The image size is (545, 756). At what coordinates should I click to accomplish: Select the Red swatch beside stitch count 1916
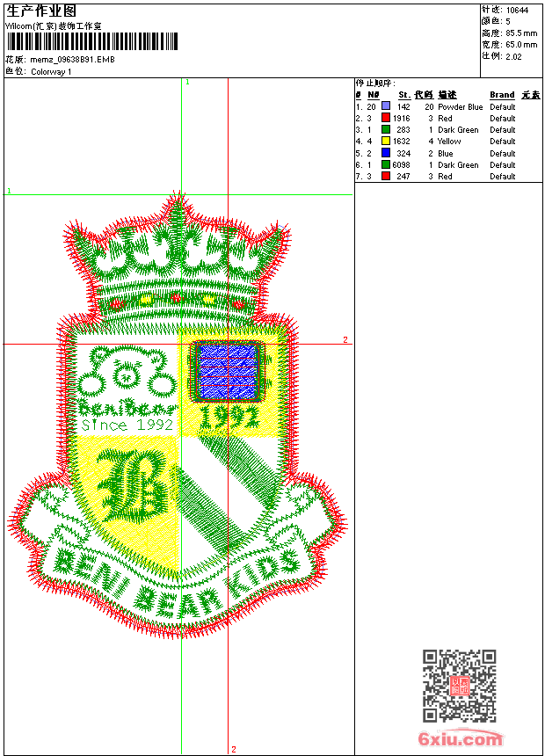point(386,118)
